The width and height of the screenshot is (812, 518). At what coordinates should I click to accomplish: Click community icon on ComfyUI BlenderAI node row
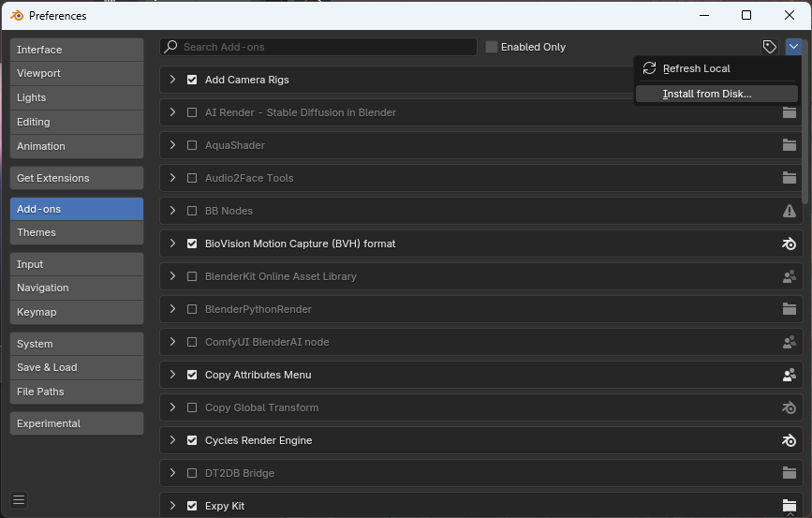click(x=789, y=342)
